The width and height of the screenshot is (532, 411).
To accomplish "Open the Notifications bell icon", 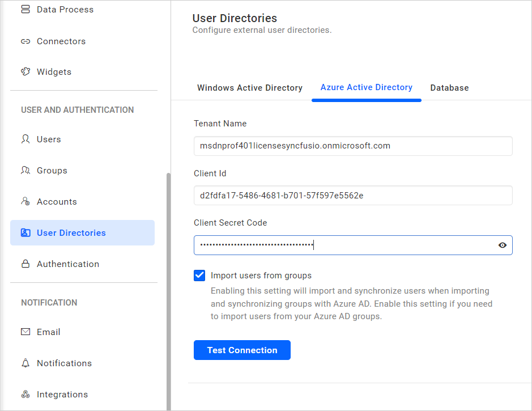I will click(x=25, y=363).
